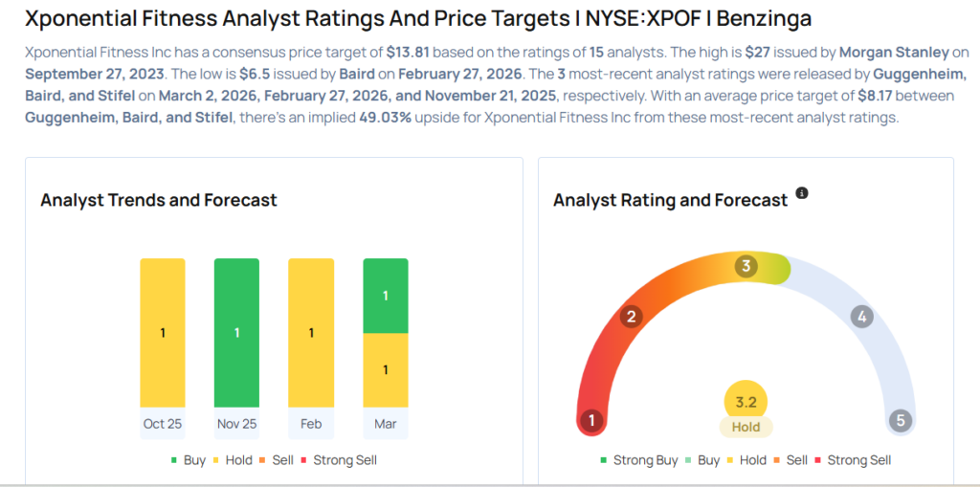Click gauge marker number 1
The width and height of the screenshot is (980, 487).
592,420
